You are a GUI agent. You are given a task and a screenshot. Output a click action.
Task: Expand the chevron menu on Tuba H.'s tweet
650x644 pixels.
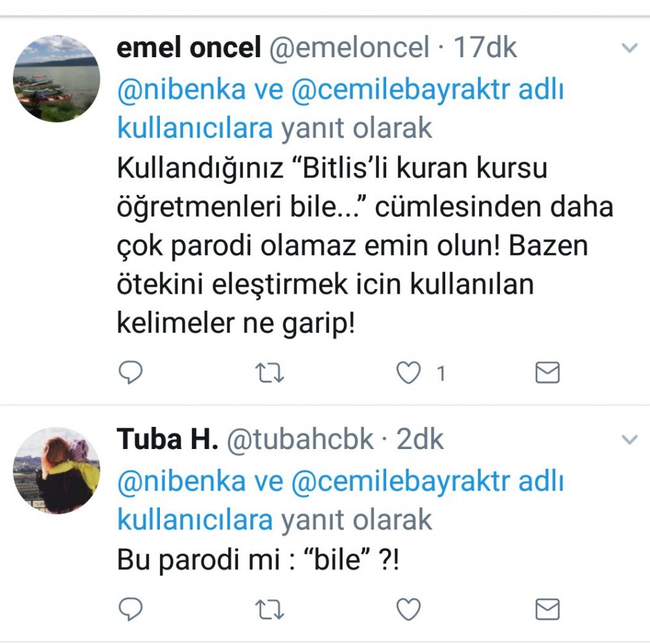click(629, 440)
